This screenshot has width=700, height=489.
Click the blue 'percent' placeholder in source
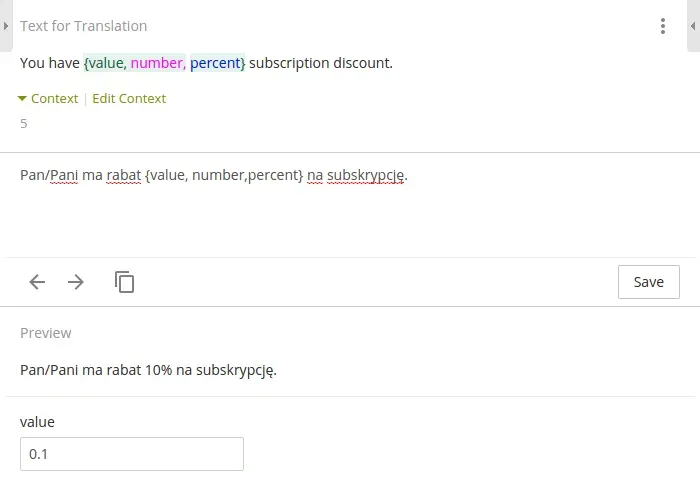216,63
